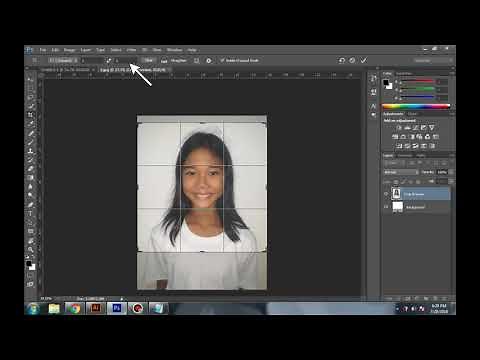Pick a color from the spectrum ramp

416,107
